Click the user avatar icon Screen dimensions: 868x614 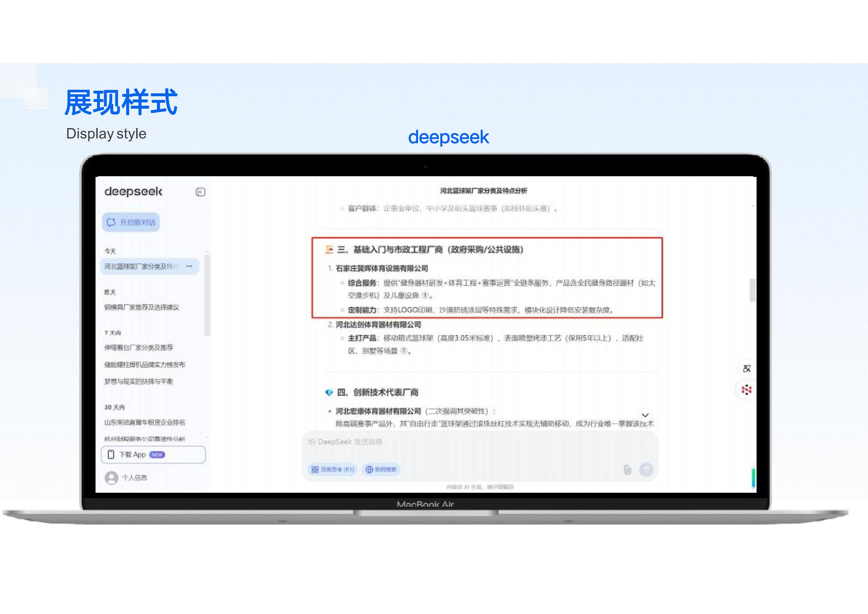pos(111,477)
